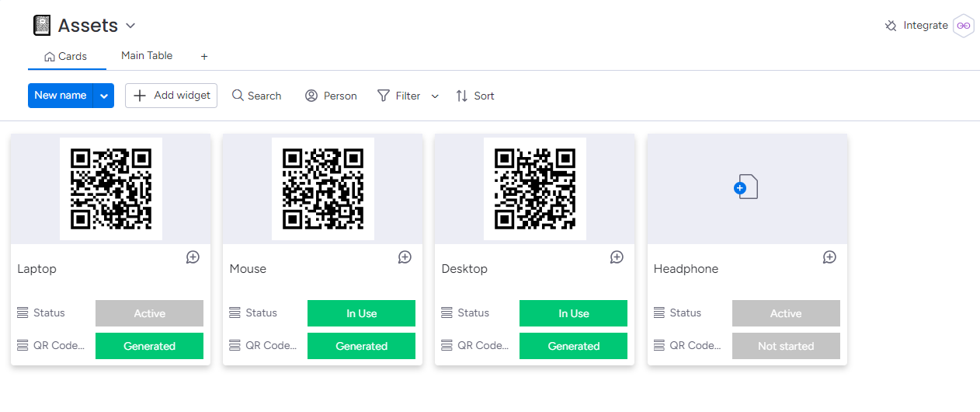Image resolution: width=980 pixels, height=412 pixels.
Task: Change the Mouse Status In Use cell
Action: click(x=361, y=313)
